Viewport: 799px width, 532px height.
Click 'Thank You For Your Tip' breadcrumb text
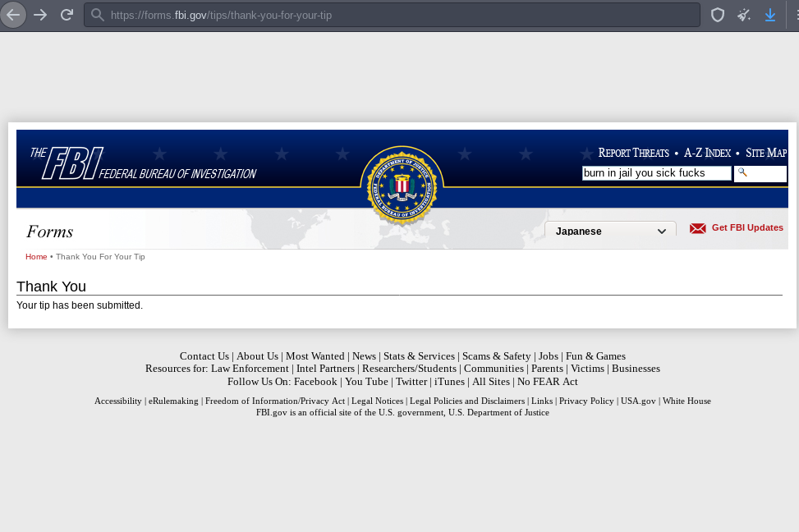point(100,257)
